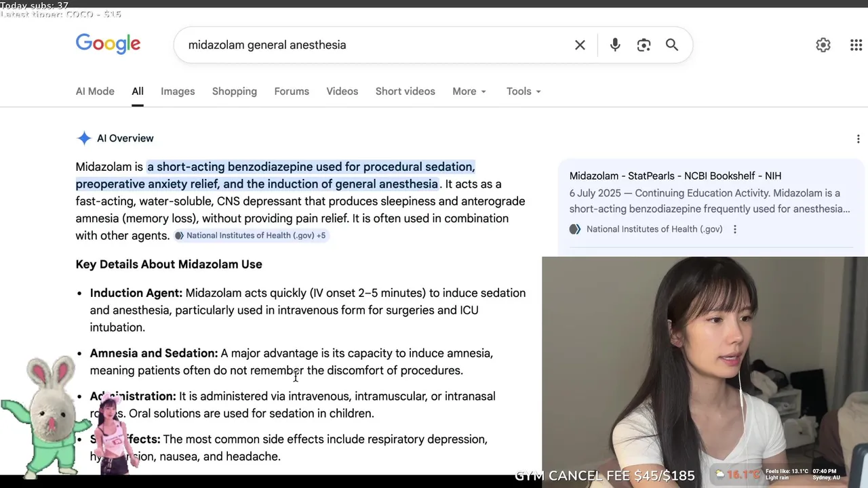Click the AI Overview sparkle icon
Screen dimensions: 868x488
[x=84, y=138]
